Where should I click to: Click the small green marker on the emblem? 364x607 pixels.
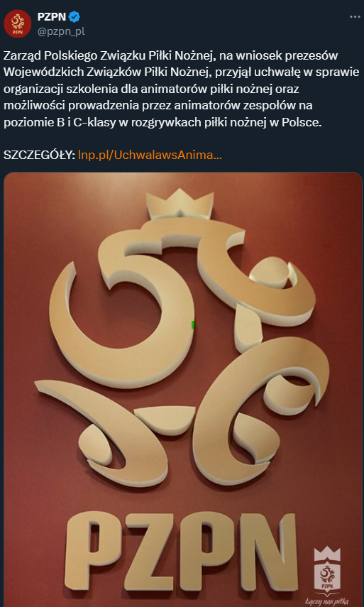pyautogui.click(x=192, y=324)
